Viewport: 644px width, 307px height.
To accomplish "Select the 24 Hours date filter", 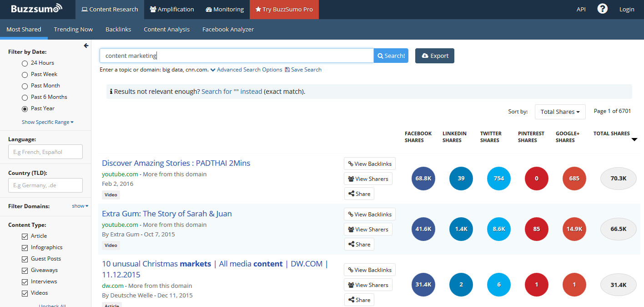I will click(25, 63).
